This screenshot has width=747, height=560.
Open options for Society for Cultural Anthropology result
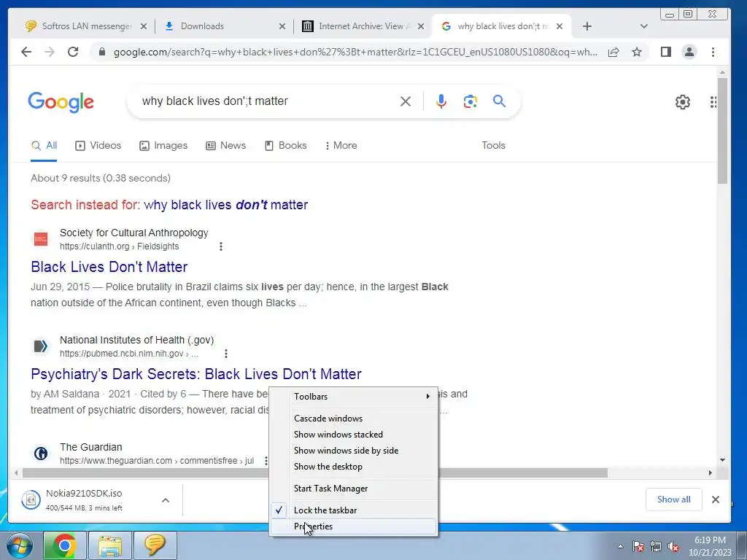tap(220, 246)
